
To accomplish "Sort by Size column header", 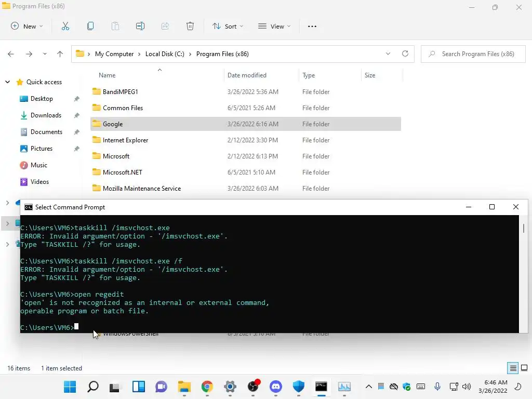I will coord(370,75).
